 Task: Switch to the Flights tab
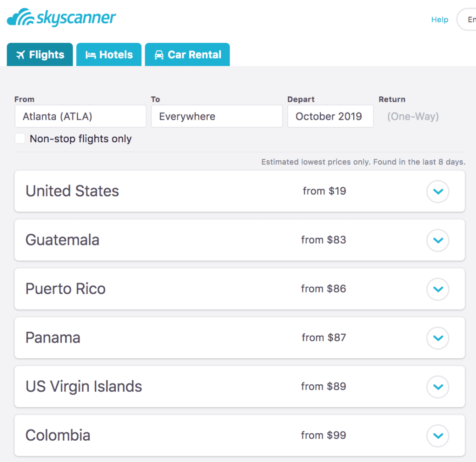pyautogui.click(x=40, y=54)
